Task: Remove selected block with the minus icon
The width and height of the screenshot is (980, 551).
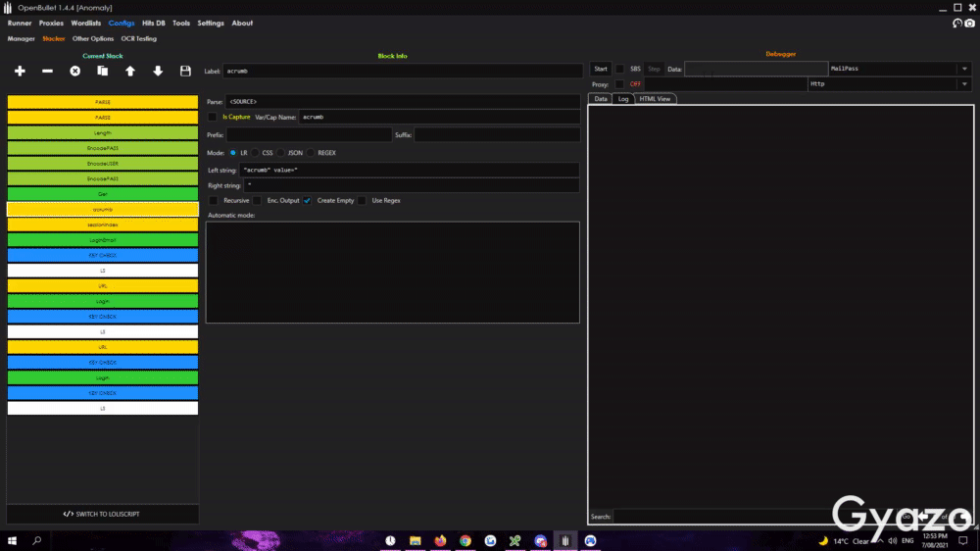Action: pos(47,72)
